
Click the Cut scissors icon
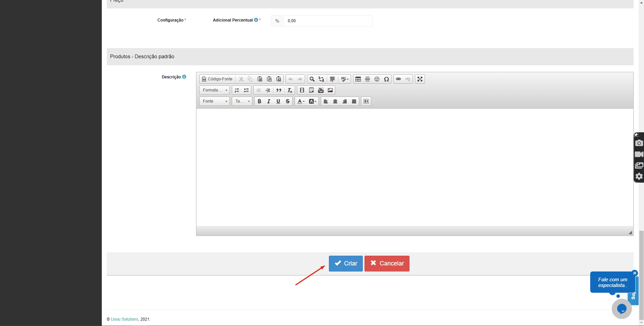(x=241, y=79)
